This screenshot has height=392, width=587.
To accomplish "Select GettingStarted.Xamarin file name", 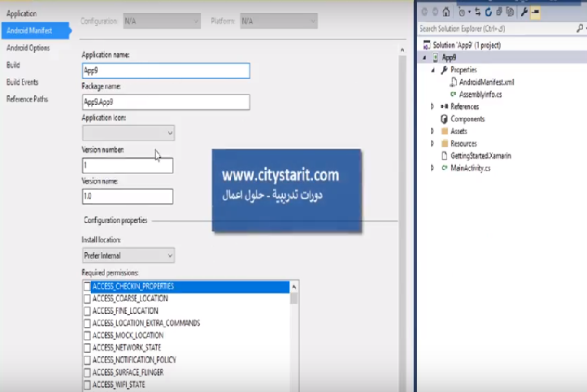I will coord(480,156).
